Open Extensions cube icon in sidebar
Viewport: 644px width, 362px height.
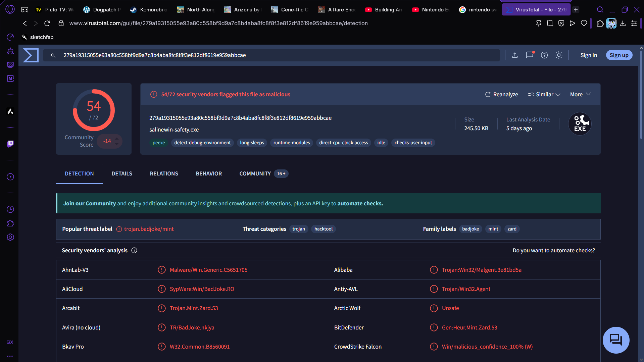[x=10, y=223]
